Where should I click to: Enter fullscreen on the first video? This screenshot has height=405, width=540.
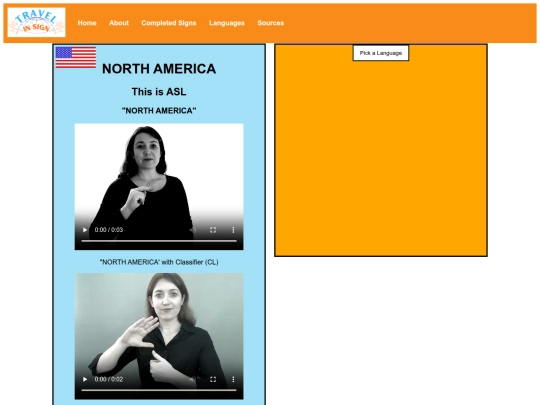(x=213, y=230)
